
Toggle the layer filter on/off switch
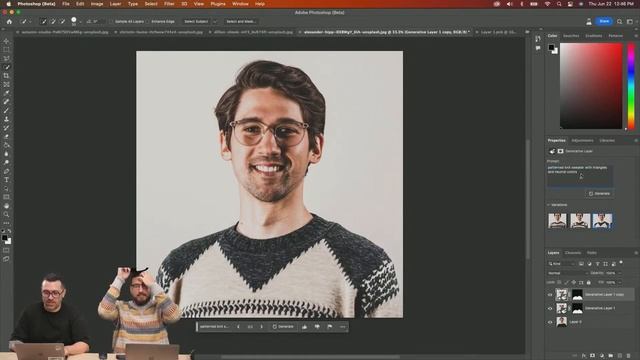621,263
